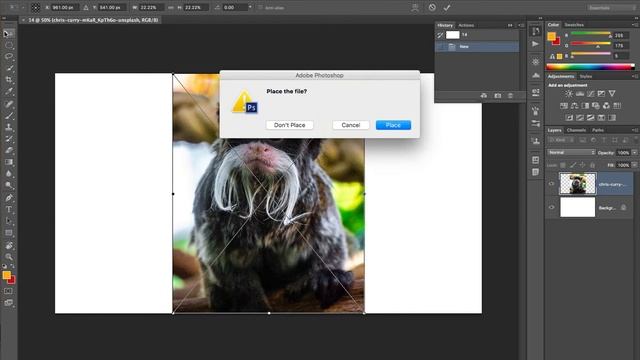640x360 pixels.
Task: Toggle lock image pixels brush icon
Action: click(x=573, y=165)
